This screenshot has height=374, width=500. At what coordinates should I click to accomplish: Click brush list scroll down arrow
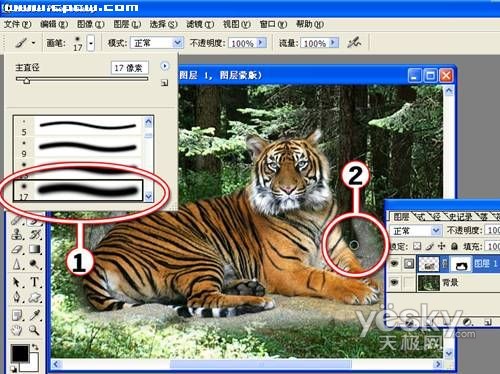tap(148, 196)
